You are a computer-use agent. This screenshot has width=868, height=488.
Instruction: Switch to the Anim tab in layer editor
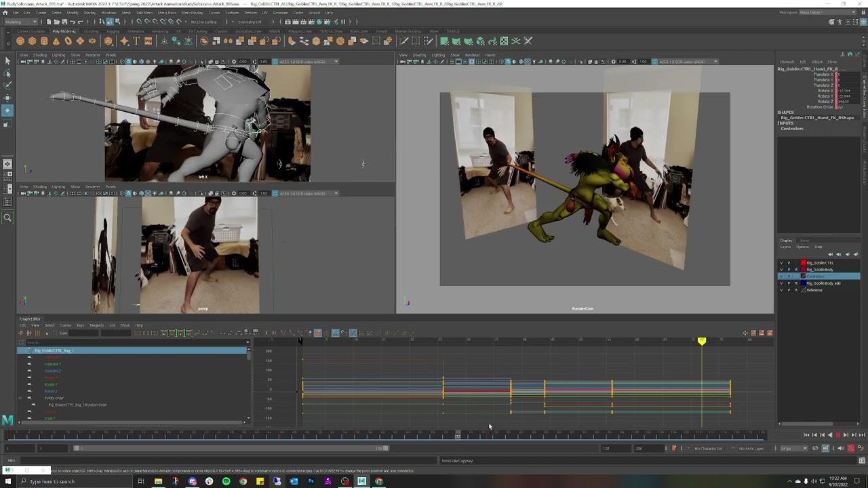[804, 241]
